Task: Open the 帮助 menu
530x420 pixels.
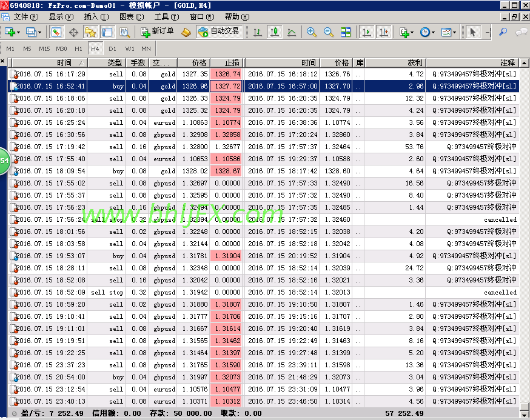Action: click(x=237, y=17)
